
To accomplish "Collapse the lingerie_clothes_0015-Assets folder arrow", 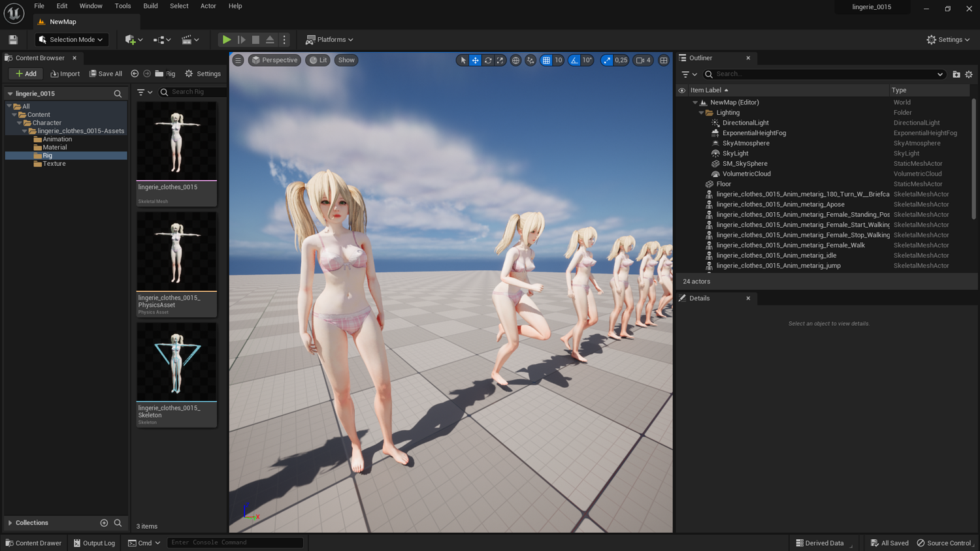I will (x=25, y=131).
